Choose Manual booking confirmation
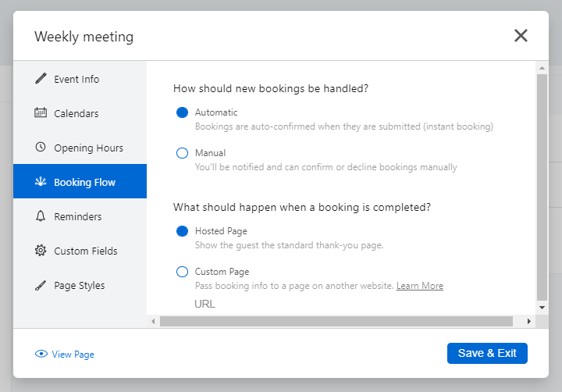562x392 pixels. click(183, 153)
